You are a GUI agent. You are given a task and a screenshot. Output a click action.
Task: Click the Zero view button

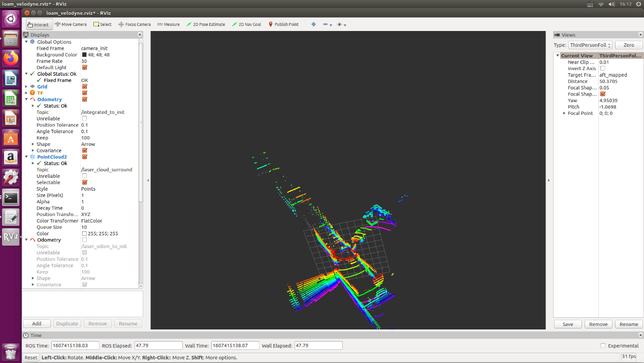coord(628,45)
